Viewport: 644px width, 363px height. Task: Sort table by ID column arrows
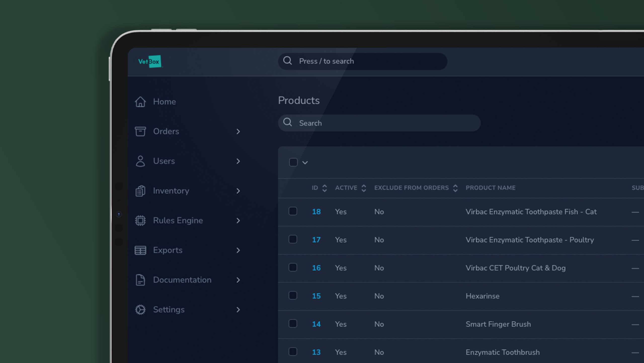(325, 188)
